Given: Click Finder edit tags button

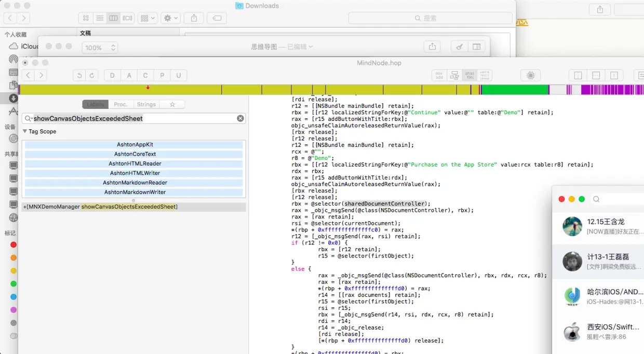Looking at the screenshot, I should (217, 18).
